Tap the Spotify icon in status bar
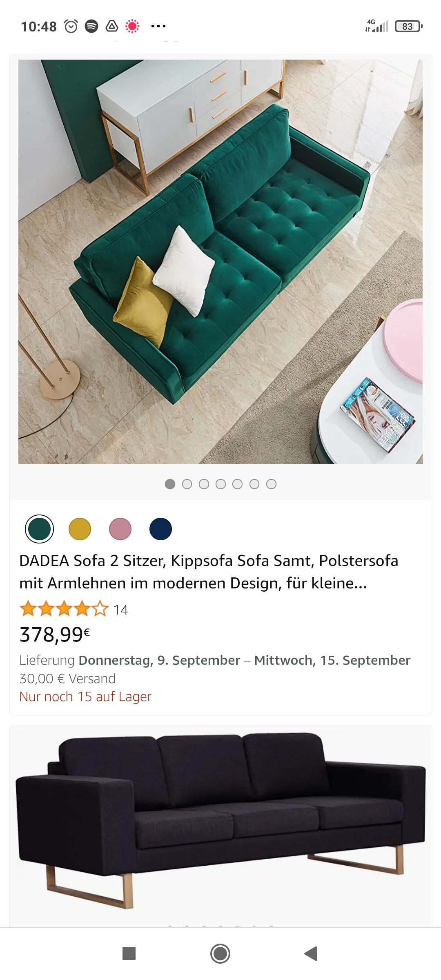 tap(91, 26)
